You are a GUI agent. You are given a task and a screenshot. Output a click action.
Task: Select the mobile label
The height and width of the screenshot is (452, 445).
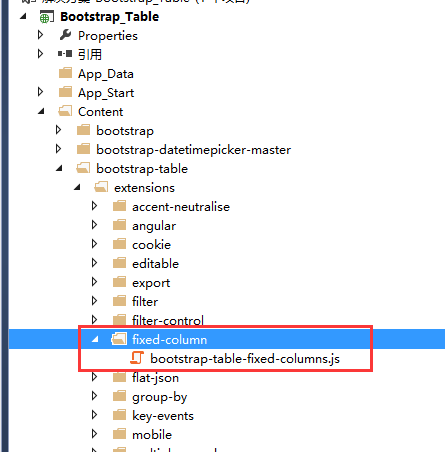(152, 435)
